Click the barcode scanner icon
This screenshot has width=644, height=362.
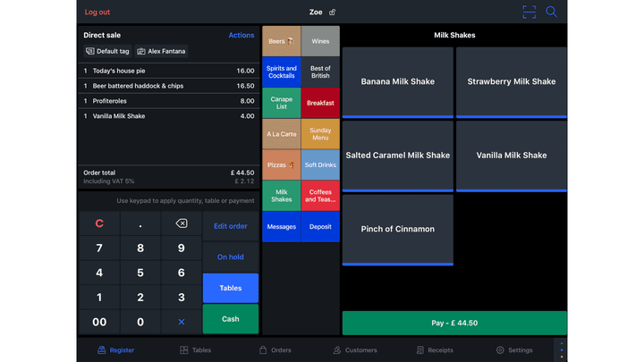point(530,12)
